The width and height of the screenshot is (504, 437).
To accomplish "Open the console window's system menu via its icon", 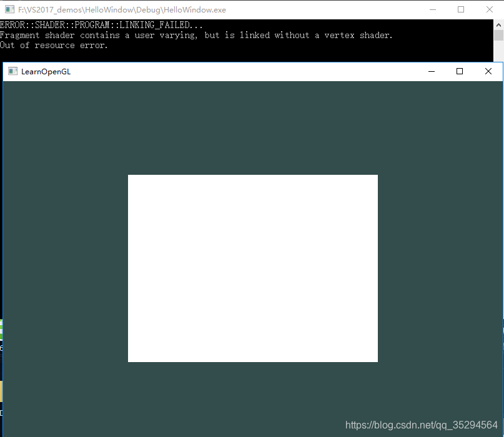I will 9,9.
